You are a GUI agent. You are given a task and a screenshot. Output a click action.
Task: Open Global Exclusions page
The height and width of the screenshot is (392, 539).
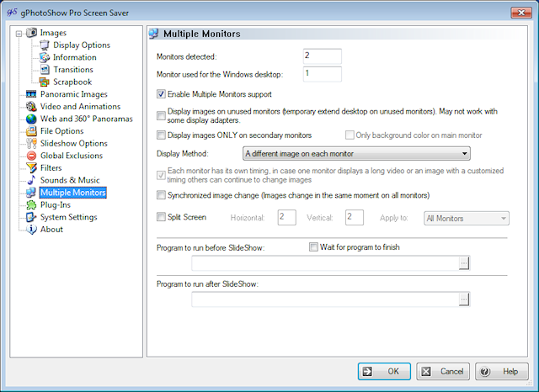72,156
